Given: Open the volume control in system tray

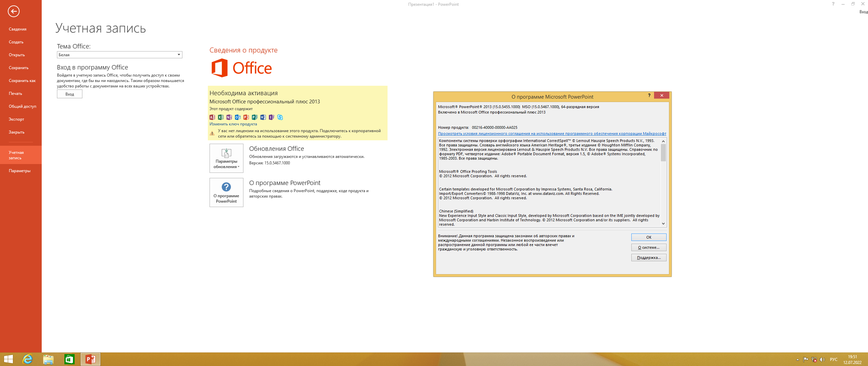Looking at the screenshot, I should tap(822, 360).
